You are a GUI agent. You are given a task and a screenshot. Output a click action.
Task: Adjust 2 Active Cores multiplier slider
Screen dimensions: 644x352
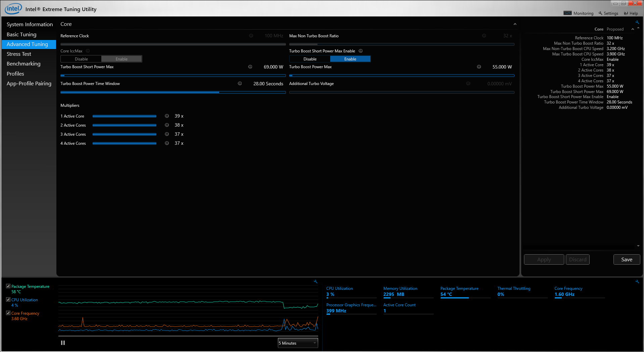(125, 125)
